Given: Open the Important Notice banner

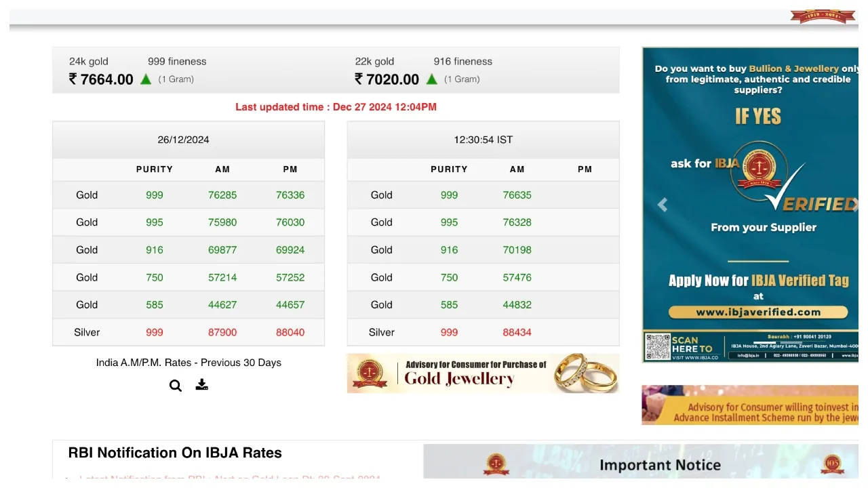Looking at the screenshot, I should tap(641, 462).
